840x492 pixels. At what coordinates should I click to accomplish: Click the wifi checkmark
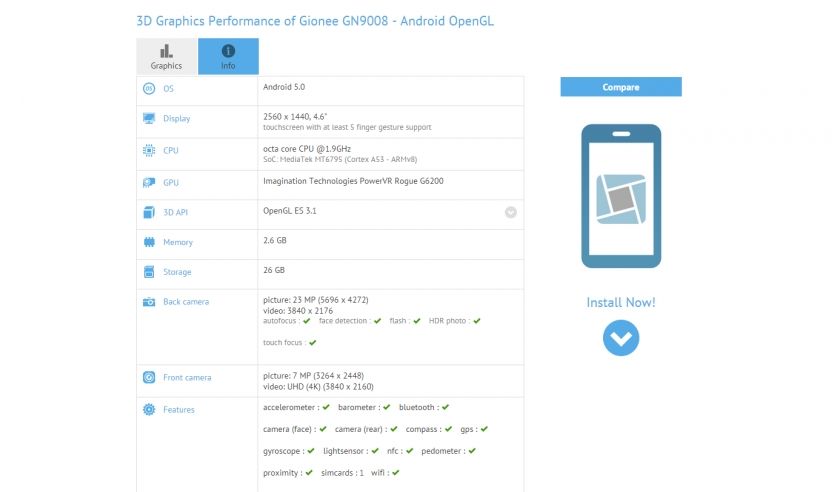coord(395,473)
